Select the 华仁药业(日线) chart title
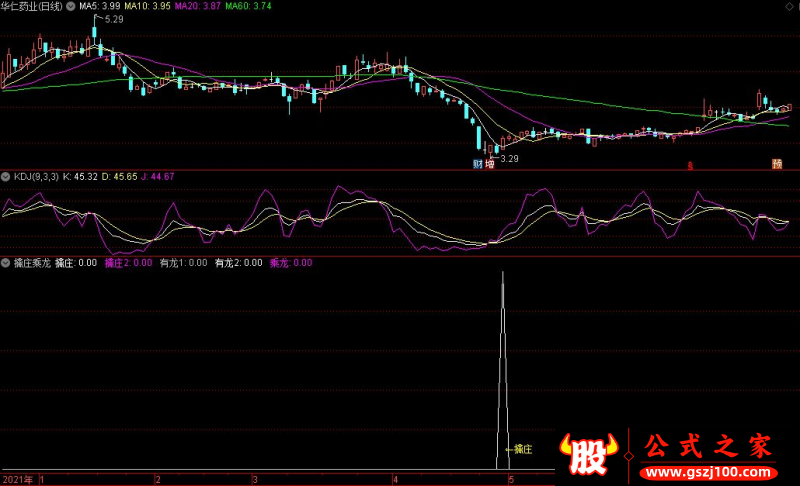 click(32, 6)
